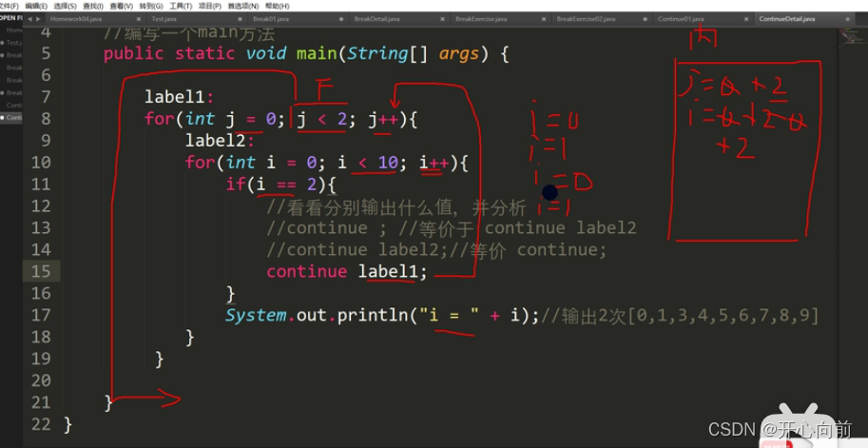Switch to the Homework04.java tab
The height and width of the screenshot is (448, 868).
[x=76, y=19]
